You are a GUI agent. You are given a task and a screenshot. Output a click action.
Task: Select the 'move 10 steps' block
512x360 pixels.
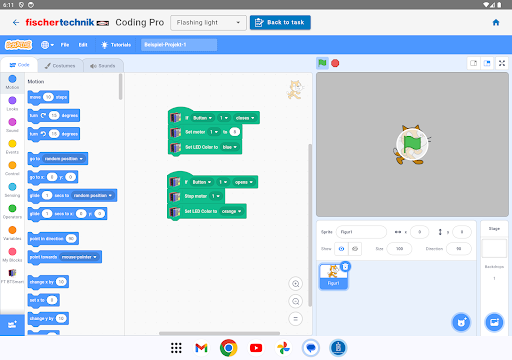click(x=48, y=97)
